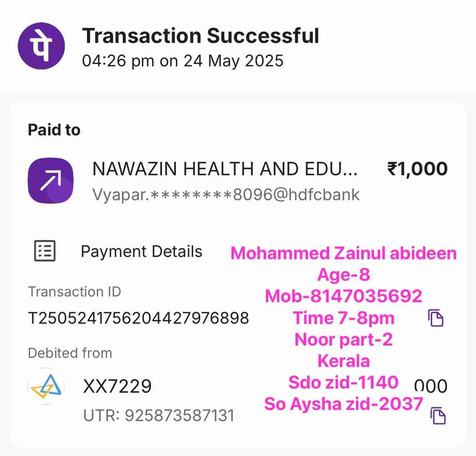Viewport: 476px width, 456px height.
Task: Click the PhonePe logo
Action: pyautogui.click(x=41, y=46)
